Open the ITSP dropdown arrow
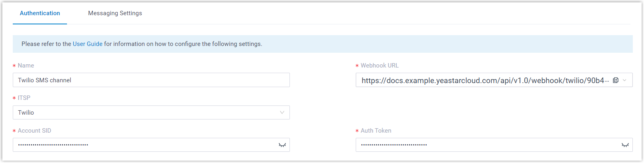Image resolution: width=644 pixels, height=163 pixels. pos(282,113)
